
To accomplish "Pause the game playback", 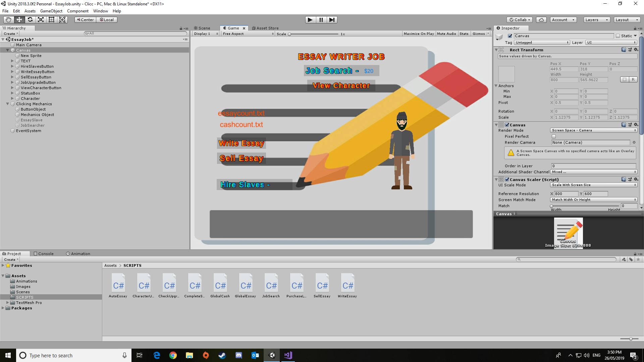I will [x=321, y=20].
